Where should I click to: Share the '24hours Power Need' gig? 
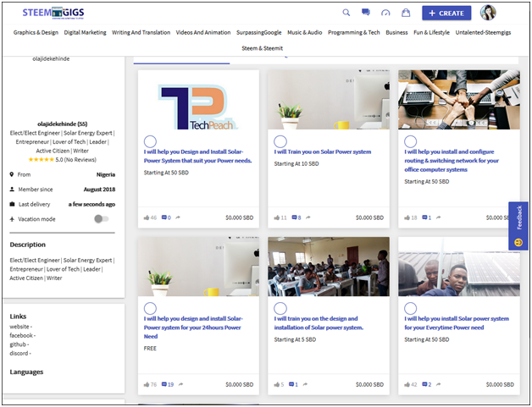pyautogui.click(x=180, y=384)
